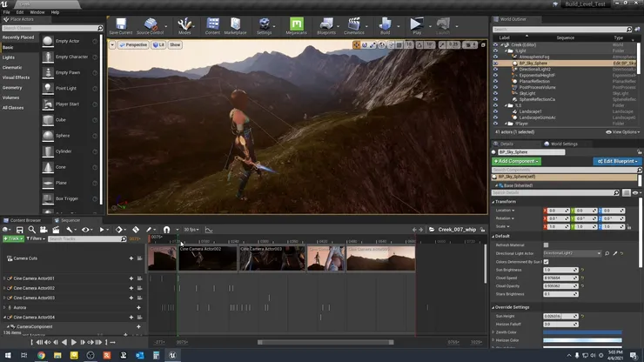The height and width of the screenshot is (362, 644).
Task: Open the File menu
Action: click(7, 12)
